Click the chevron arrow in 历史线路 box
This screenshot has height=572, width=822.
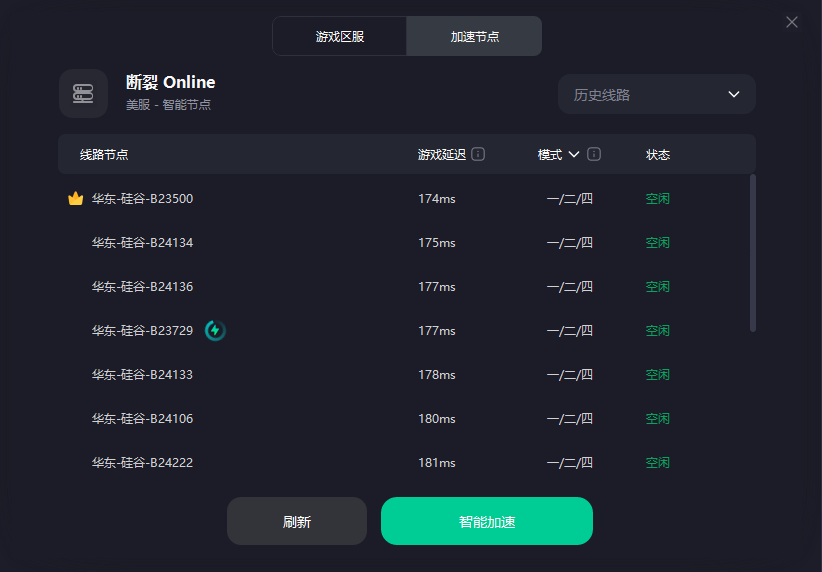[x=734, y=94]
